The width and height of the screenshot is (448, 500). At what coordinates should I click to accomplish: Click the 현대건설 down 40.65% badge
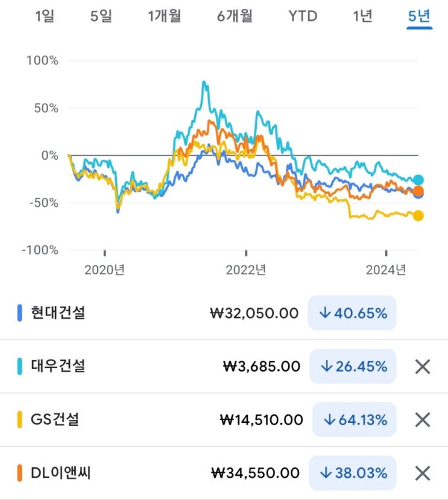[x=352, y=313]
